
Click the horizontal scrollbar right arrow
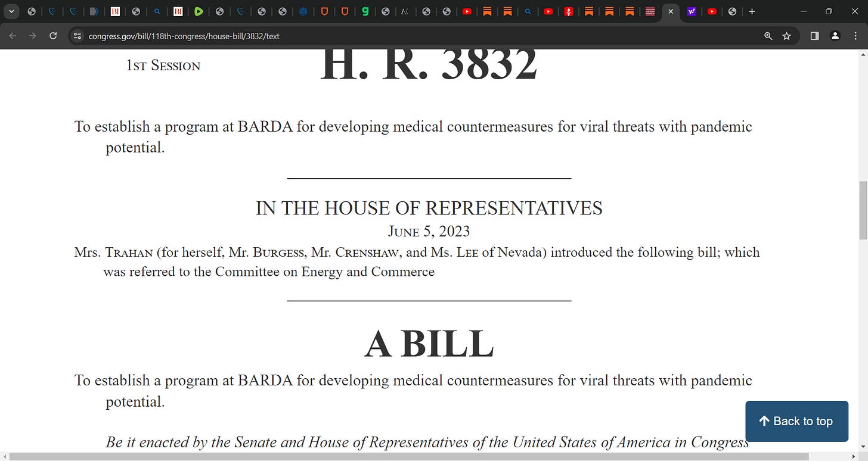point(853,457)
